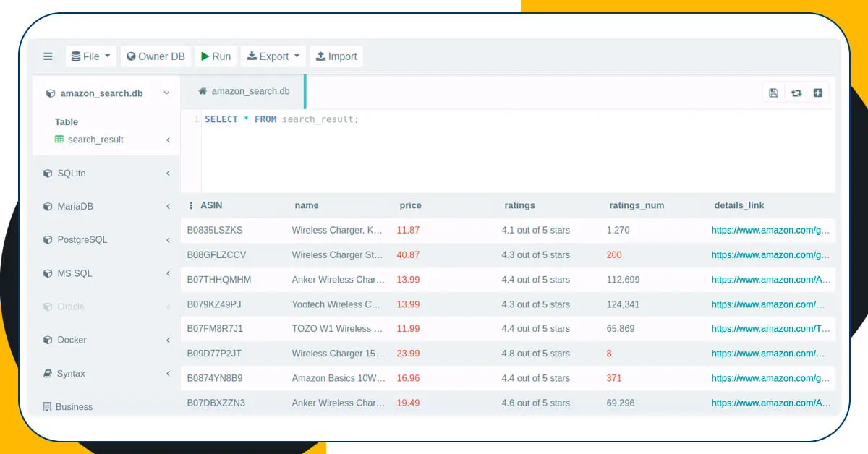Open the Export dropdown
The height and width of the screenshot is (454, 868).
pyautogui.click(x=273, y=56)
